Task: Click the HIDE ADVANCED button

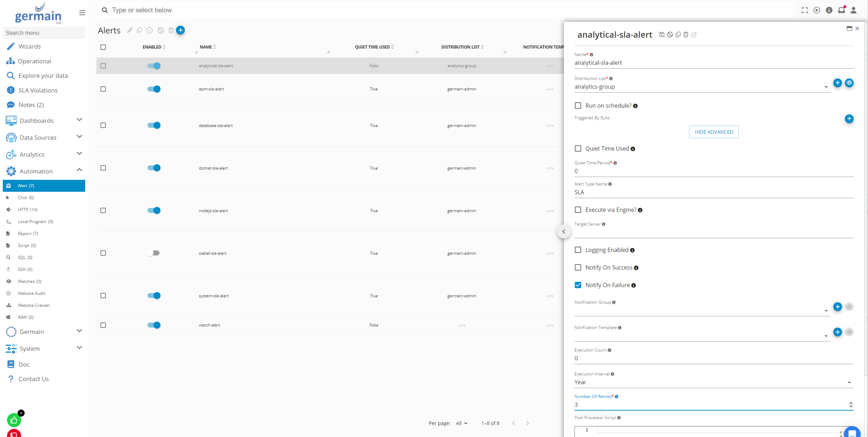Action: point(714,132)
